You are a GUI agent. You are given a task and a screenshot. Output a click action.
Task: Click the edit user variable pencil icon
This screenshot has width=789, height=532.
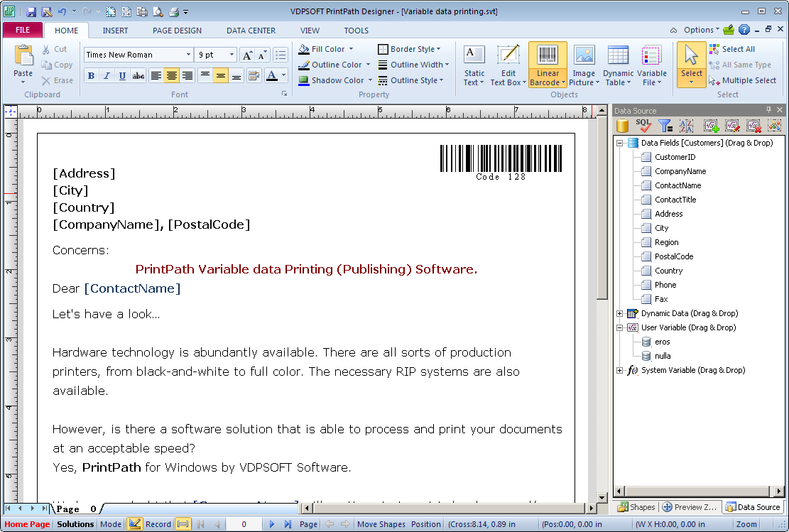[x=732, y=125]
